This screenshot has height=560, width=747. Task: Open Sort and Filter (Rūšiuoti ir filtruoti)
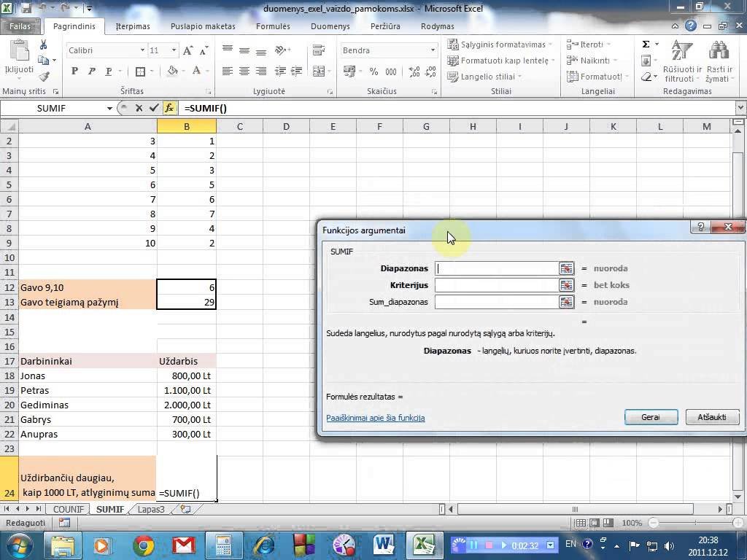(x=682, y=61)
